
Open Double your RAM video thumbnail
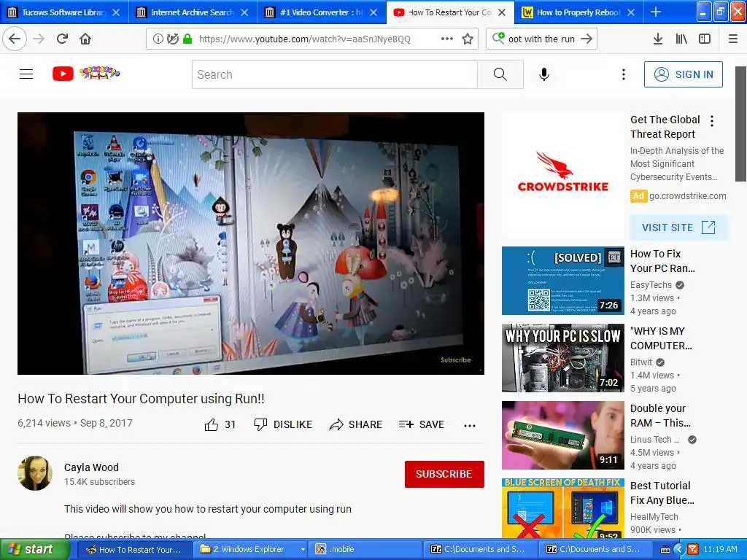click(x=562, y=435)
